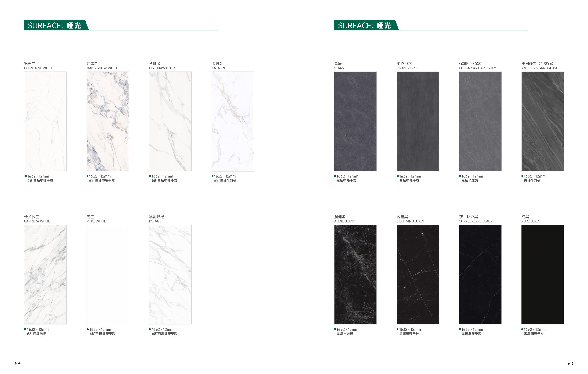Click the Orkney Grey tile sample
588x374 pixels.
(x=418, y=121)
